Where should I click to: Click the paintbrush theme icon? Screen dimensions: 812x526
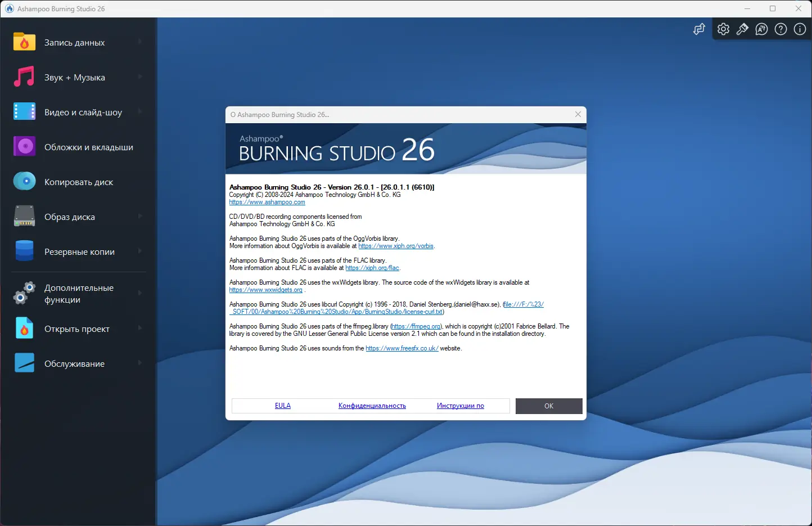click(742, 29)
